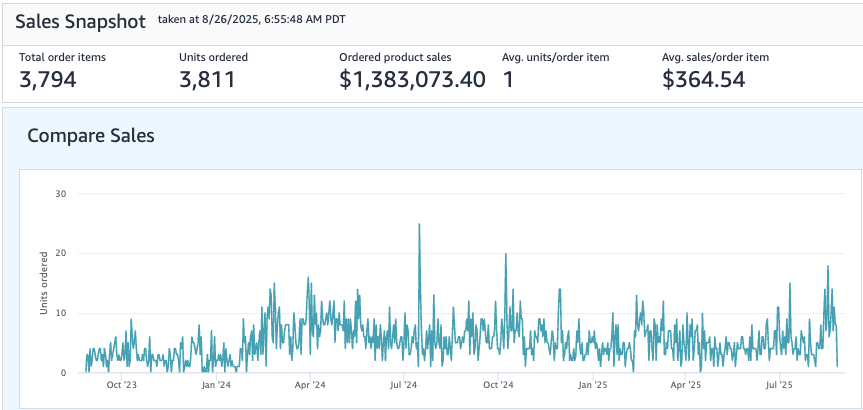Image resolution: width=863 pixels, height=410 pixels.
Task: Click the Sales Snapshot heading
Action: [80, 21]
